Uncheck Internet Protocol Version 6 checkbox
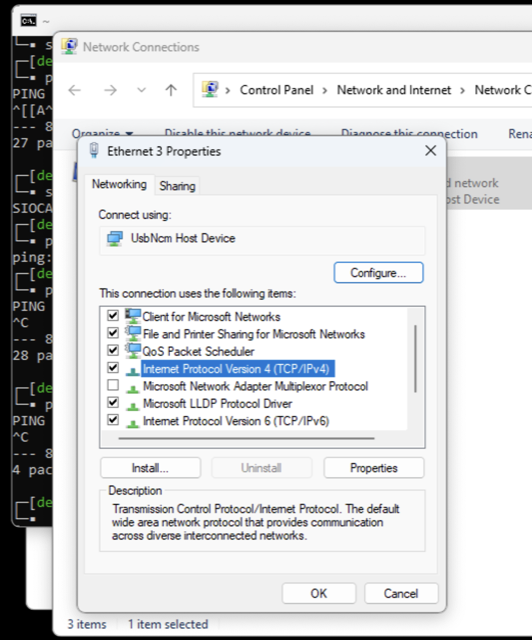Image resolution: width=532 pixels, height=640 pixels. pos(113,420)
